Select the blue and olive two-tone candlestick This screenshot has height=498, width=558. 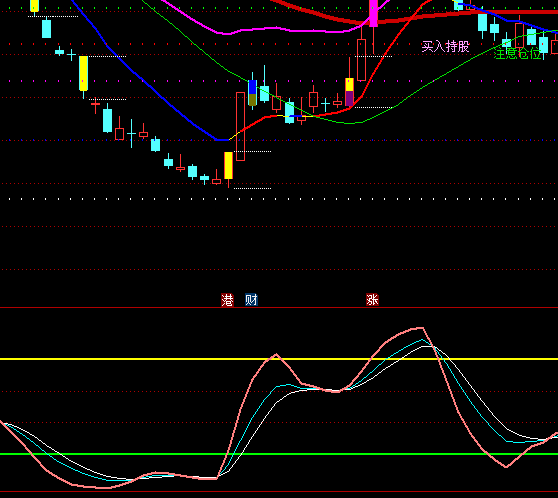[x=252, y=93]
